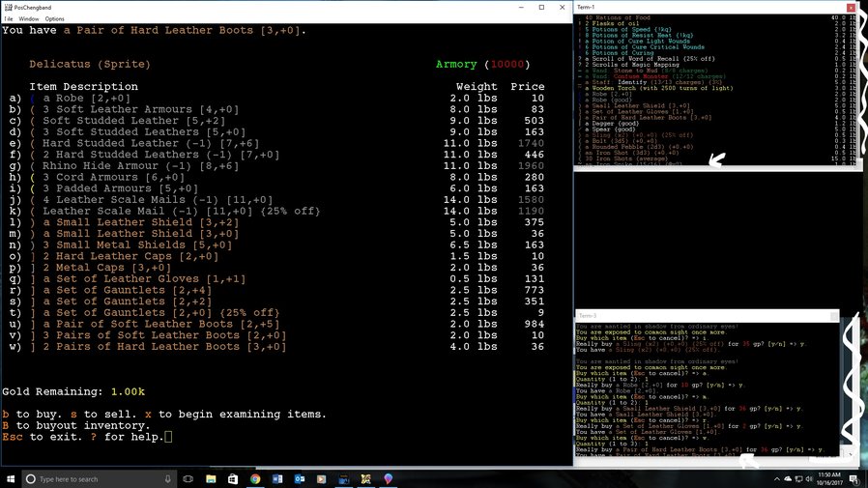Click the Windows Start button

click(x=10, y=478)
